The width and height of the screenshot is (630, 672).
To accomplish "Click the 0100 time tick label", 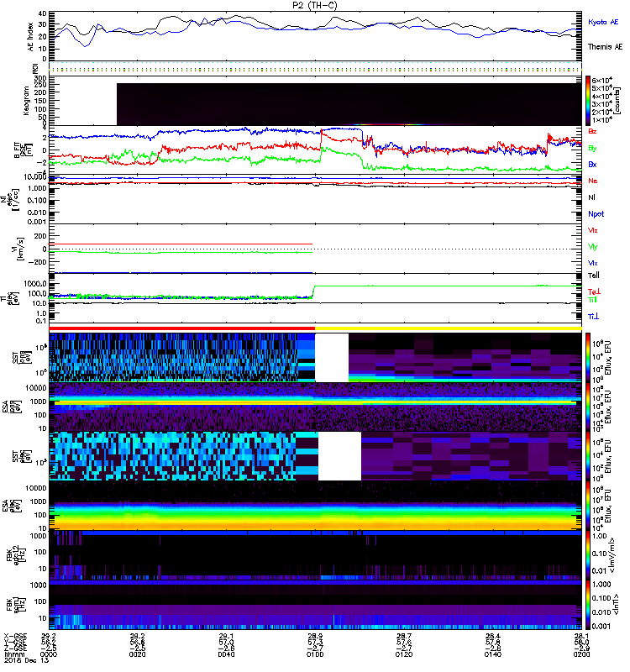I will 315,654.
